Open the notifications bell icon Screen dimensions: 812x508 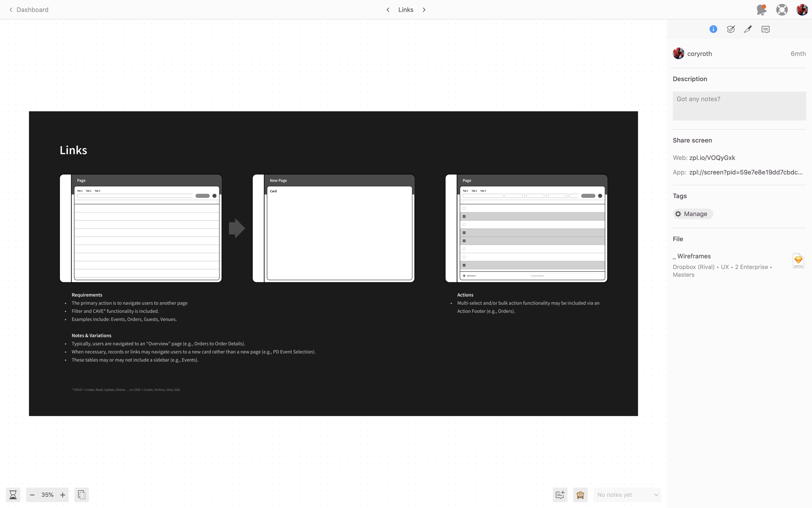coord(762,10)
